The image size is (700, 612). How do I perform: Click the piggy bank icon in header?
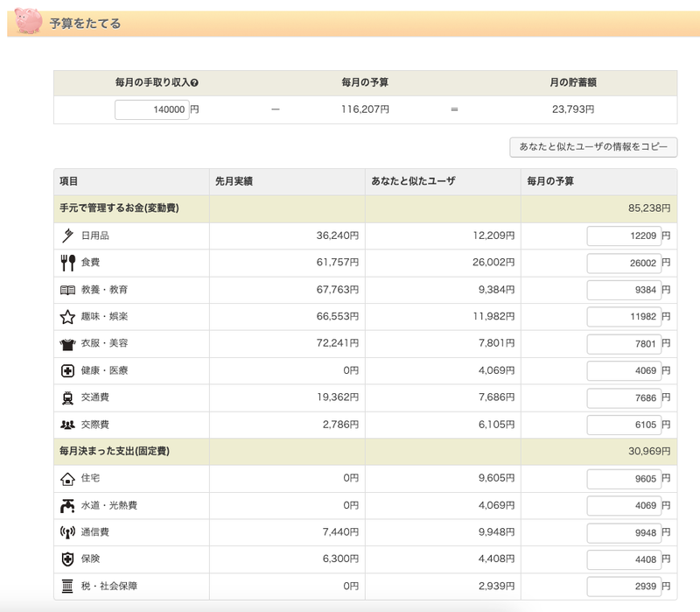(29, 21)
